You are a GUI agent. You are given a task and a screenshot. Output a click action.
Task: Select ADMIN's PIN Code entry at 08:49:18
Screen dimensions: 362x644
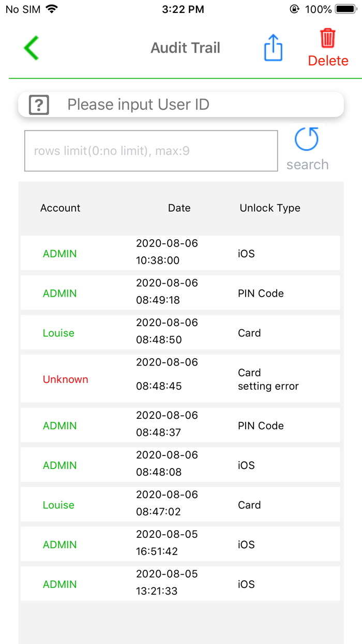coord(181,292)
